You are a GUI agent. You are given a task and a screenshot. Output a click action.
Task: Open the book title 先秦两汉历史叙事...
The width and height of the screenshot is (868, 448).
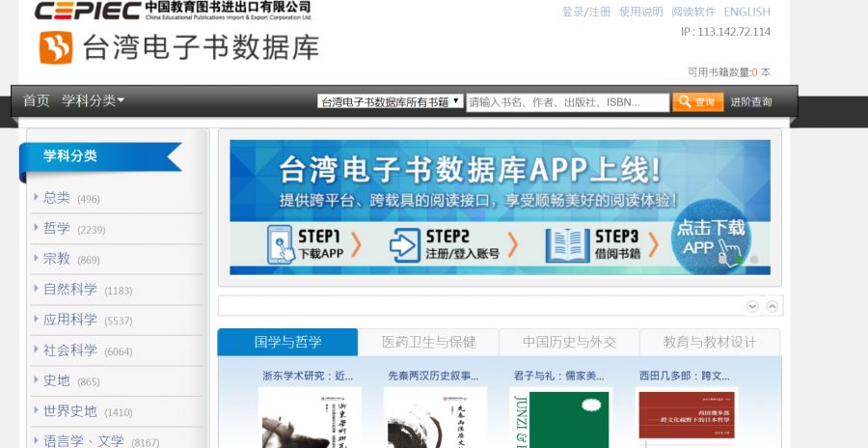tap(433, 376)
